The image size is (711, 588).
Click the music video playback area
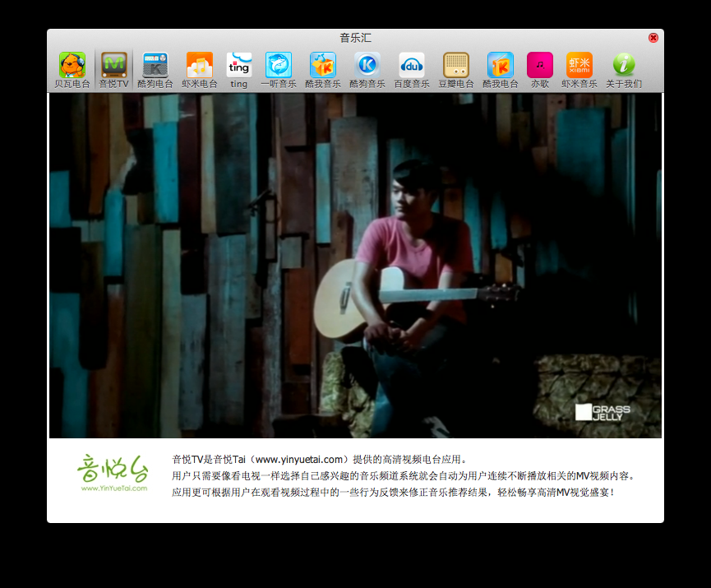click(355, 266)
